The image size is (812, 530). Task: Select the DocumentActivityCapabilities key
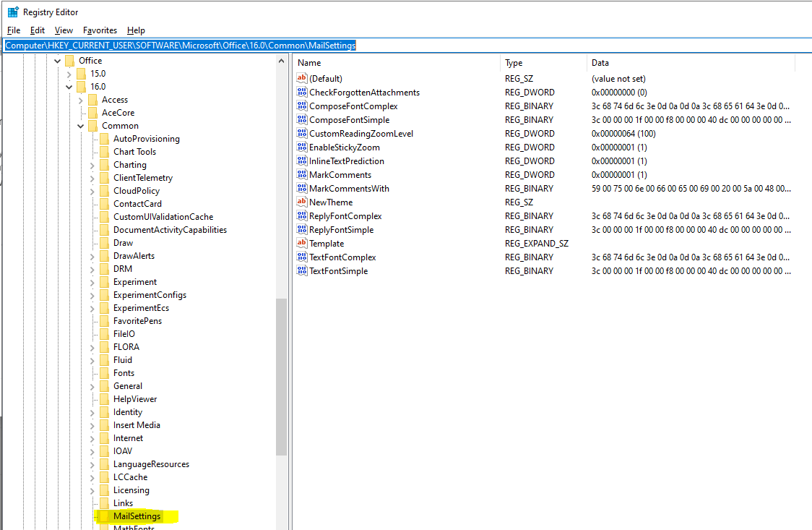pyautogui.click(x=170, y=229)
